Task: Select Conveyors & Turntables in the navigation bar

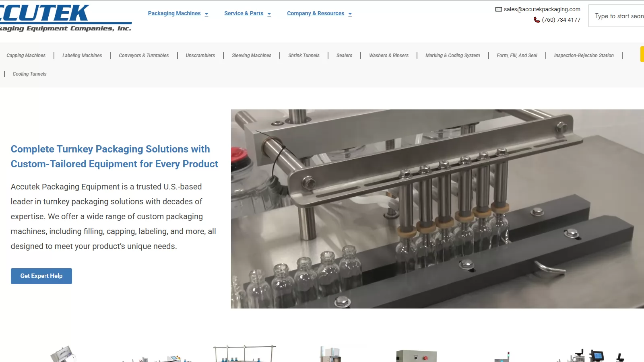Action: [144, 56]
